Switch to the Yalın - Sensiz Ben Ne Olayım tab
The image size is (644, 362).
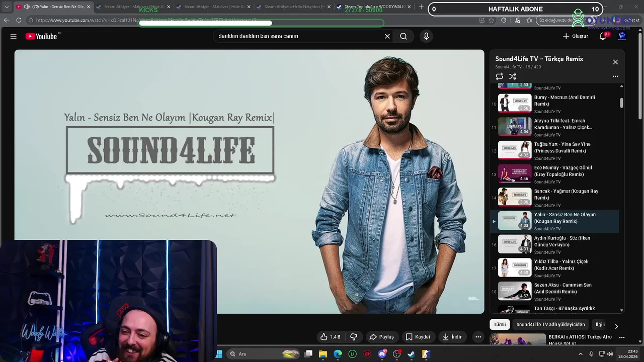coord(53,7)
